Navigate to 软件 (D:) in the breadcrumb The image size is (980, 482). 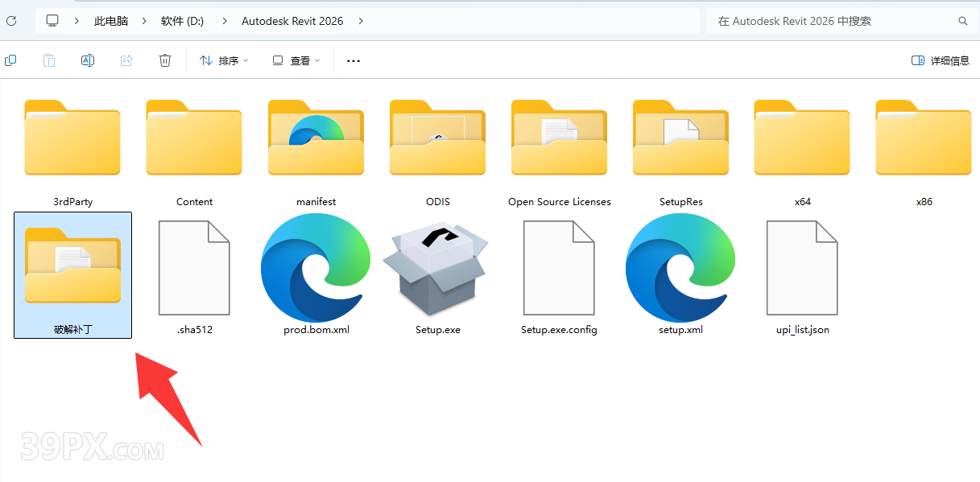[x=182, y=21]
